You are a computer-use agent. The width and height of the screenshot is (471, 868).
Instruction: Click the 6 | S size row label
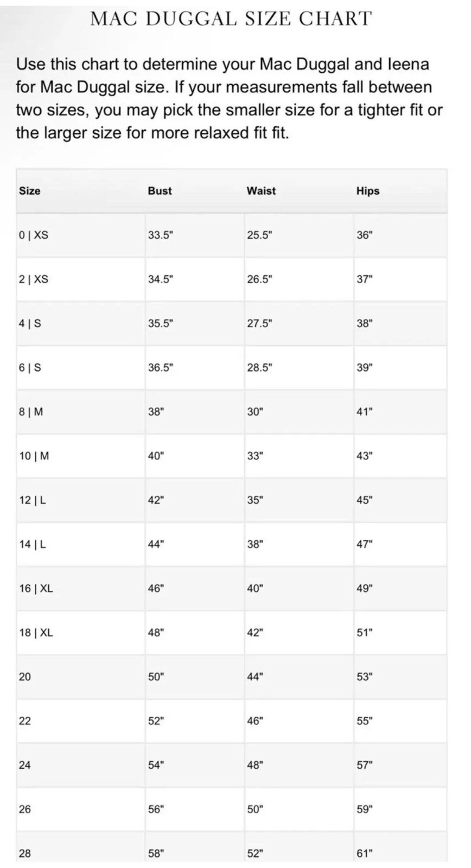click(30, 368)
